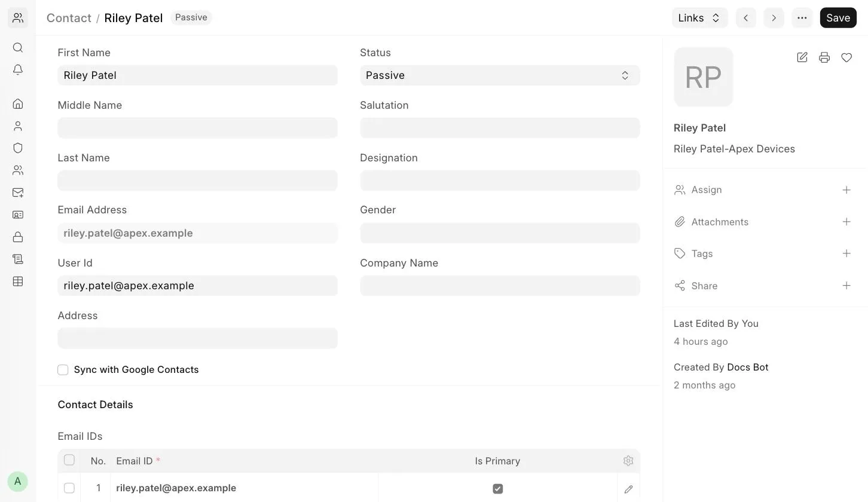Click the User Id field
This screenshot has height=502, width=868.
[197, 286]
